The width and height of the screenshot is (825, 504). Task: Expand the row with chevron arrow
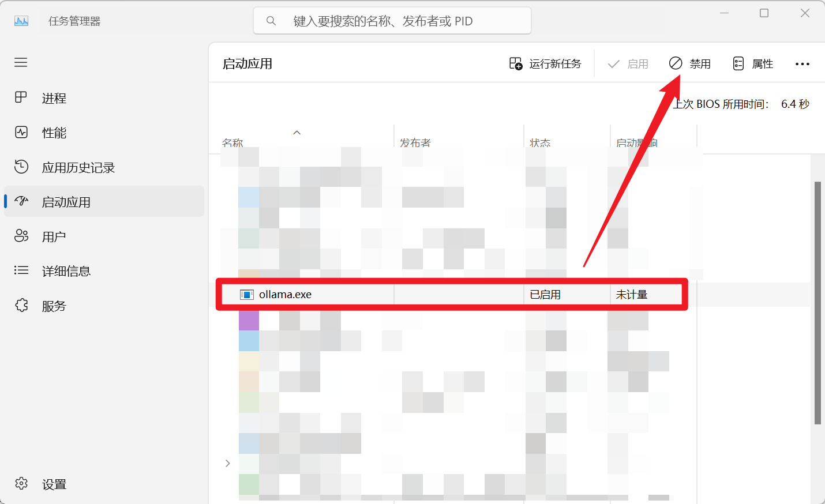click(x=227, y=463)
